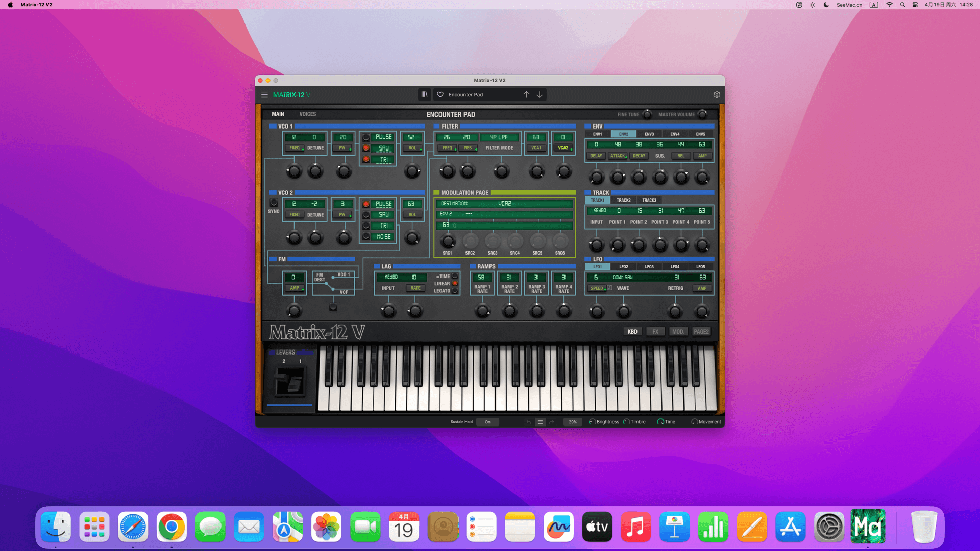Image resolution: width=980 pixels, height=551 pixels.
Task: Switch to the FX panel
Action: 655,332
